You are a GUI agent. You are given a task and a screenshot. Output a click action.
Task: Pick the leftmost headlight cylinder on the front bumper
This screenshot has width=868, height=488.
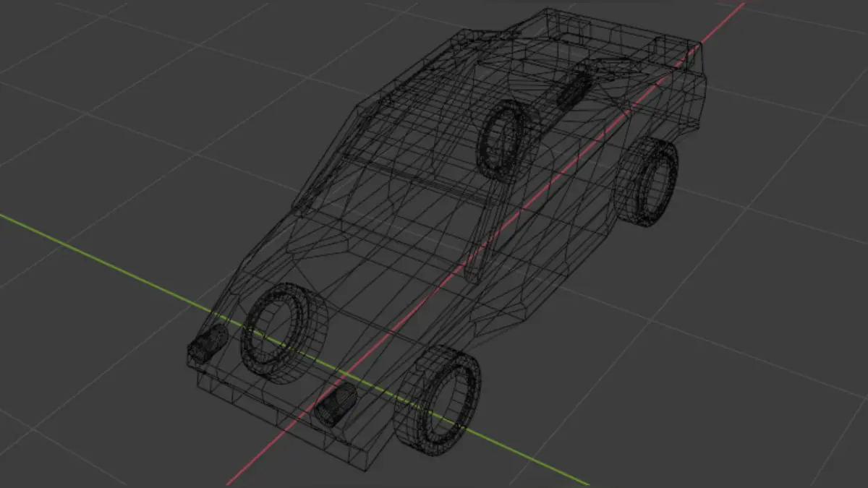(208, 343)
